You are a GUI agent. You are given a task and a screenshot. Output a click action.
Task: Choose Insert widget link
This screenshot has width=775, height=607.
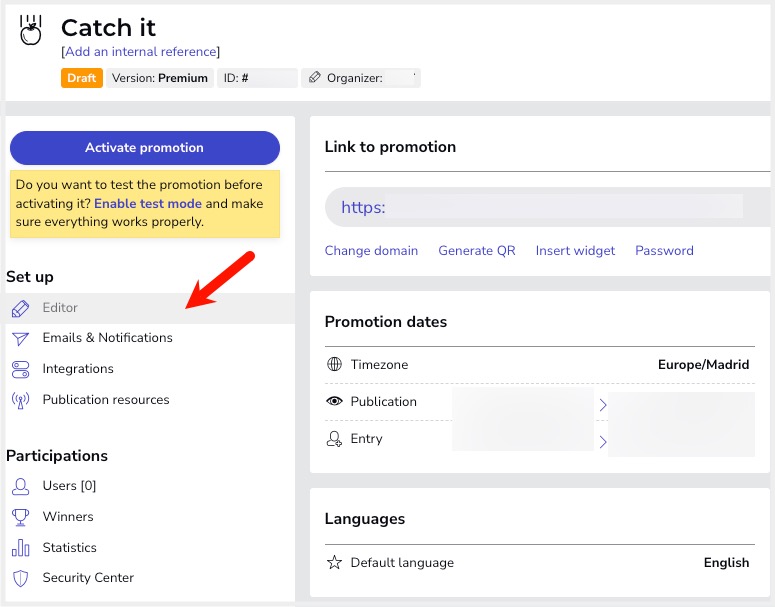pyautogui.click(x=575, y=251)
